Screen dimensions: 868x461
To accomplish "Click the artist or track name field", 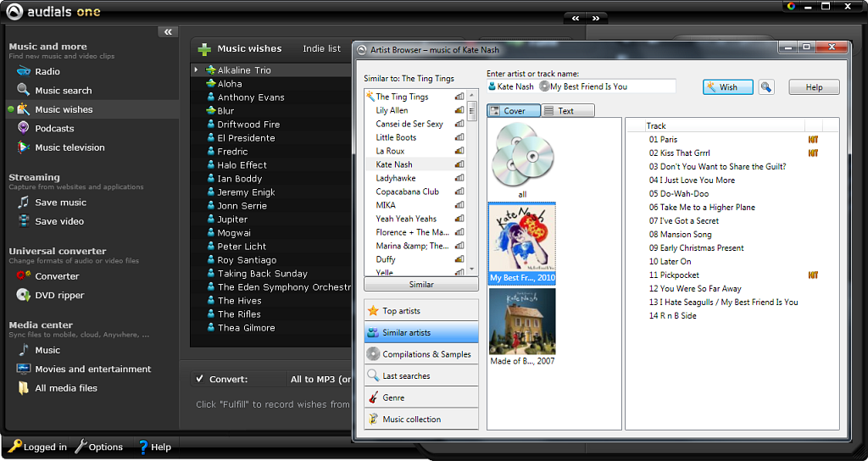I will coord(581,86).
